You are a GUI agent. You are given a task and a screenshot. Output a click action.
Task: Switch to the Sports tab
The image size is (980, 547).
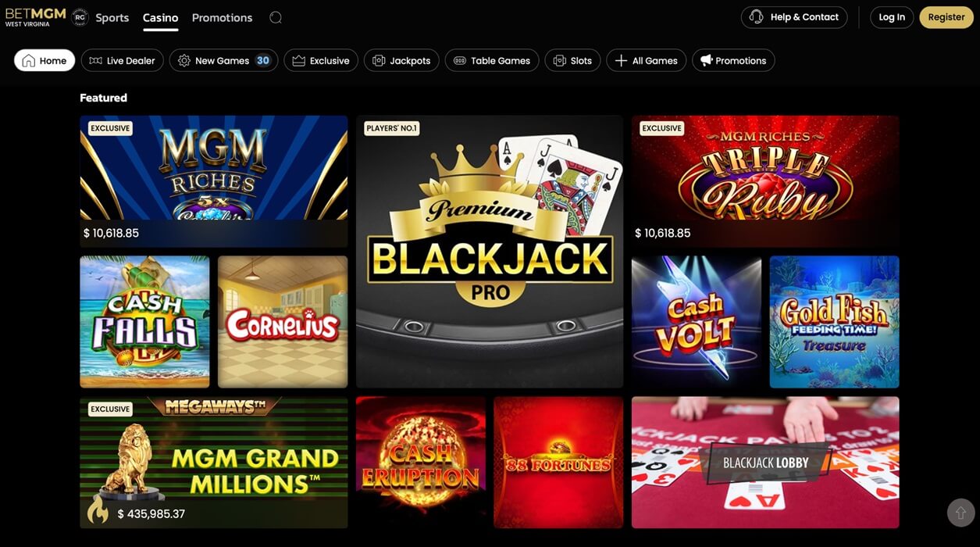tap(112, 17)
